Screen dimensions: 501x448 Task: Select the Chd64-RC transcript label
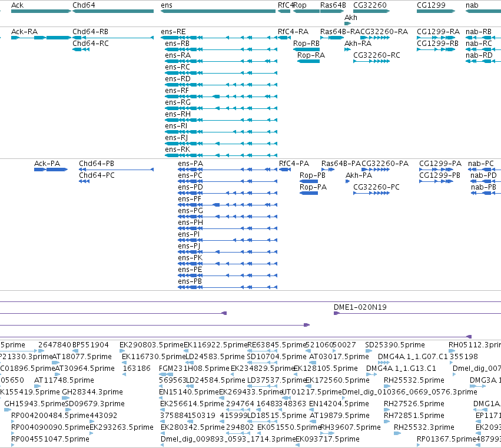click(x=91, y=44)
